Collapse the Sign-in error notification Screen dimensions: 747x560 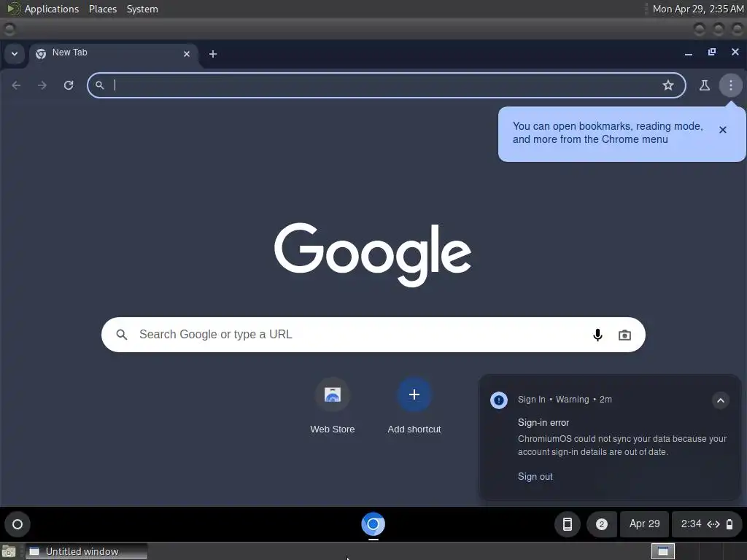point(720,400)
